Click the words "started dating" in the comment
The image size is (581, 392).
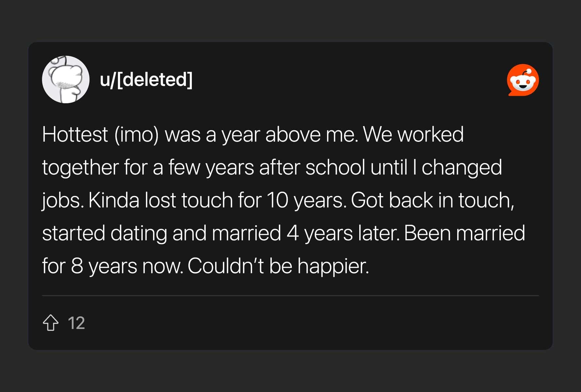coord(105,233)
